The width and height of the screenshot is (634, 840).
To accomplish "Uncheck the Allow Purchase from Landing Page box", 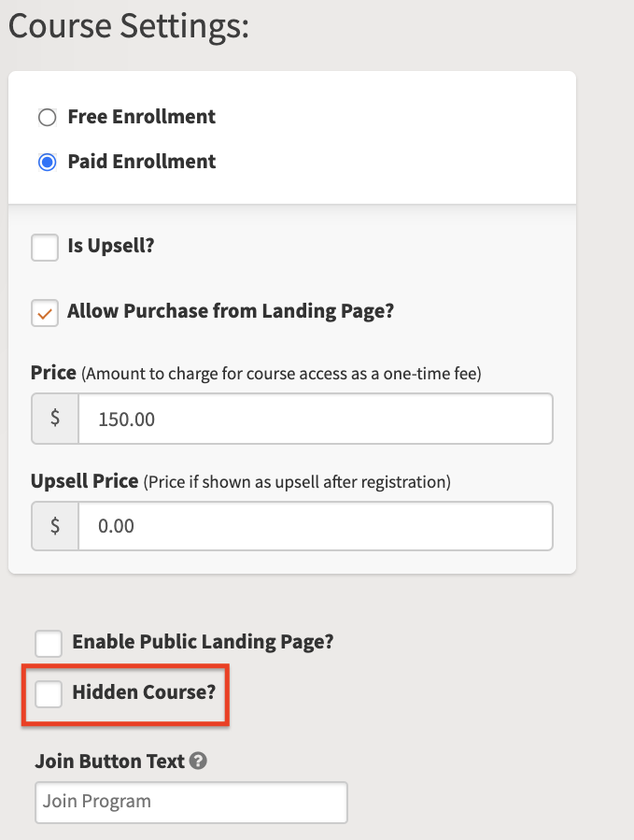I will tap(45, 313).
